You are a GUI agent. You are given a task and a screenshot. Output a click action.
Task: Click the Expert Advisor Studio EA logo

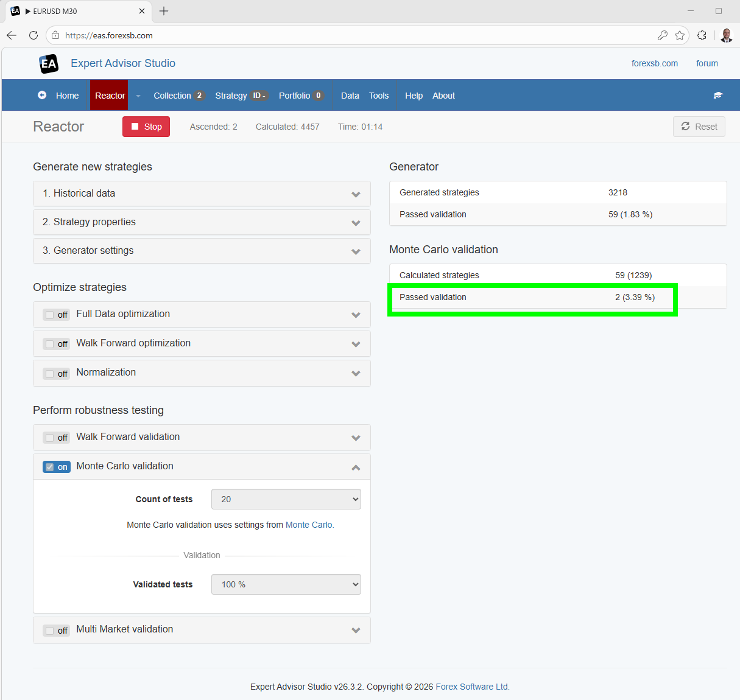[x=49, y=63]
